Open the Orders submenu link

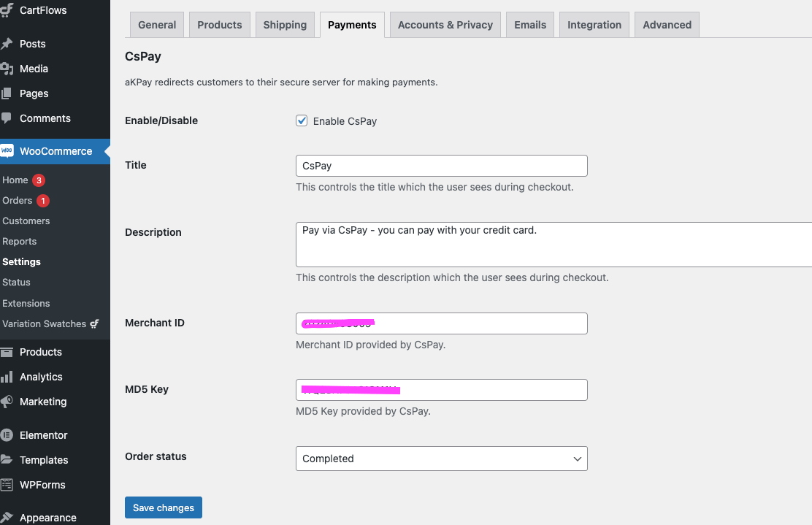17,200
